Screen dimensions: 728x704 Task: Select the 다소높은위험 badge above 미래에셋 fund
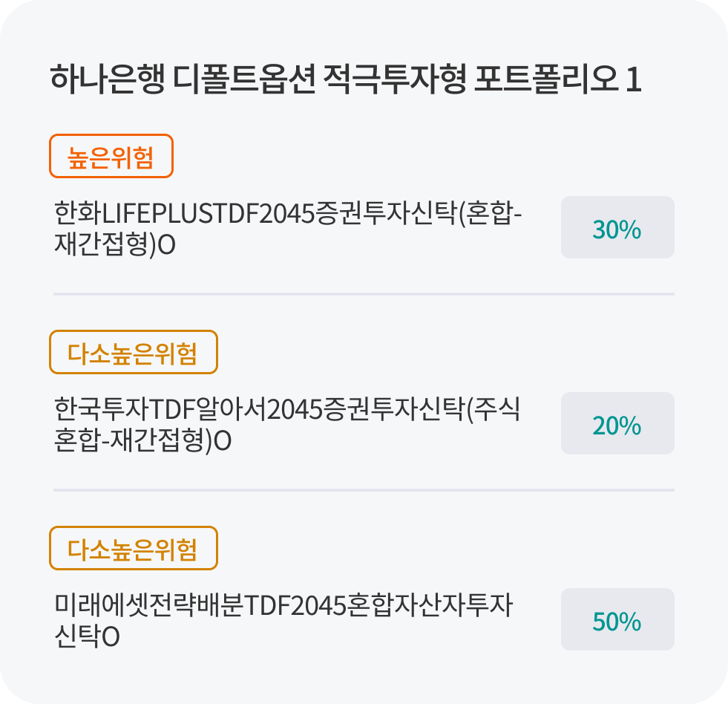(x=133, y=549)
